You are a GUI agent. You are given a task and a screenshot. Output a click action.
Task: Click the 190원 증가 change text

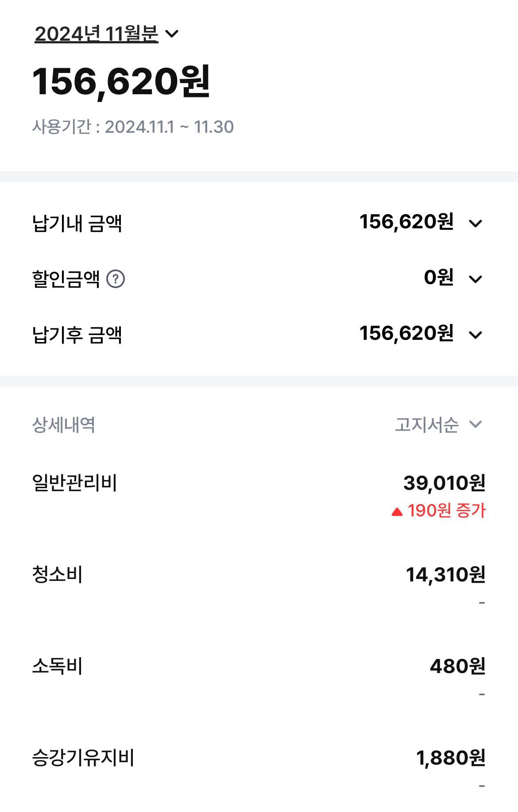pos(446,511)
